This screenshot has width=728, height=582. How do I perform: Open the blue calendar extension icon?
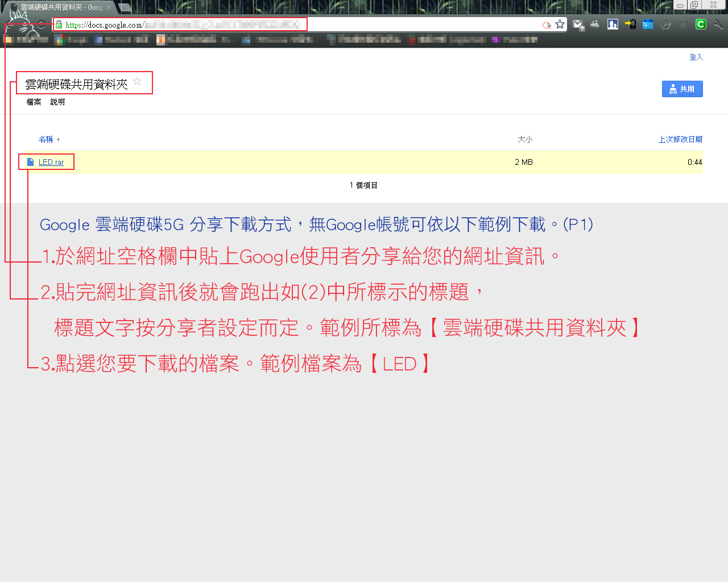point(648,24)
